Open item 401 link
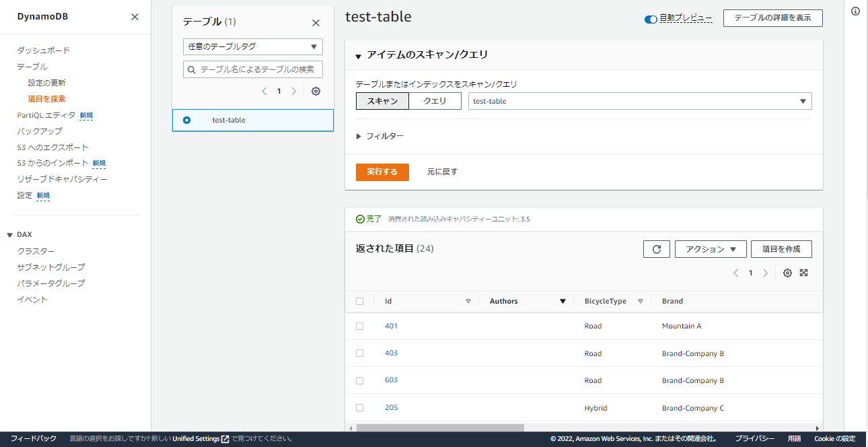This screenshot has height=447, width=868. pos(391,326)
